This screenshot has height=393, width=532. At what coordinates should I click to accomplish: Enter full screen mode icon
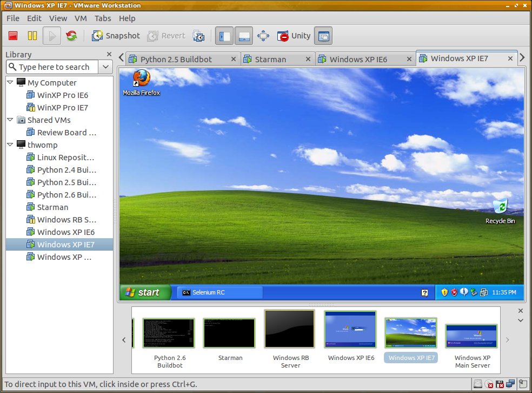tap(263, 36)
